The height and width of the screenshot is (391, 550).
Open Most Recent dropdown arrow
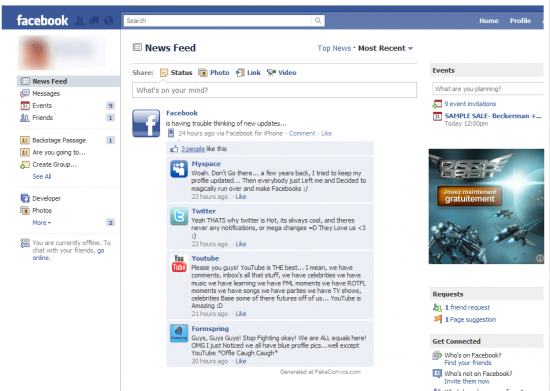(x=410, y=48)
